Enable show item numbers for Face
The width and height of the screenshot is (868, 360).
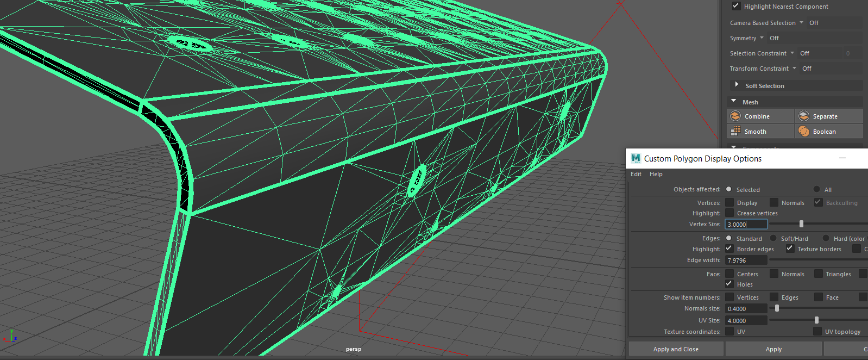(818, 297)
